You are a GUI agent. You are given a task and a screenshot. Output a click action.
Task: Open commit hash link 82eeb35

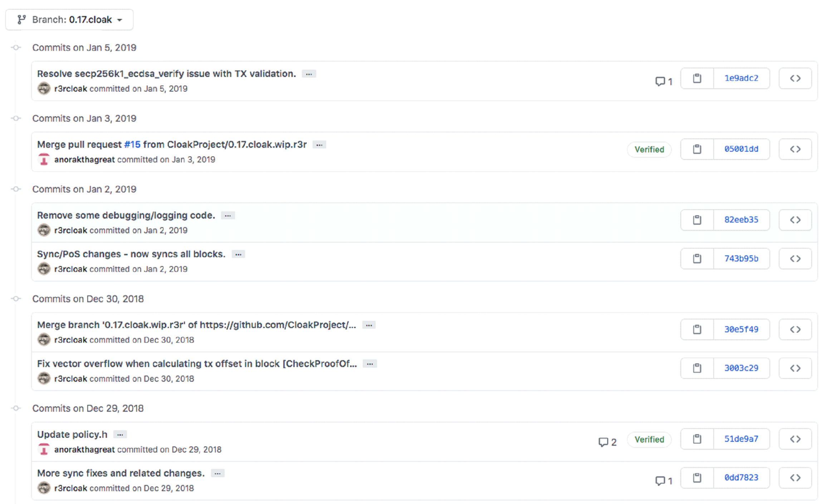click(x=741, y=220)
